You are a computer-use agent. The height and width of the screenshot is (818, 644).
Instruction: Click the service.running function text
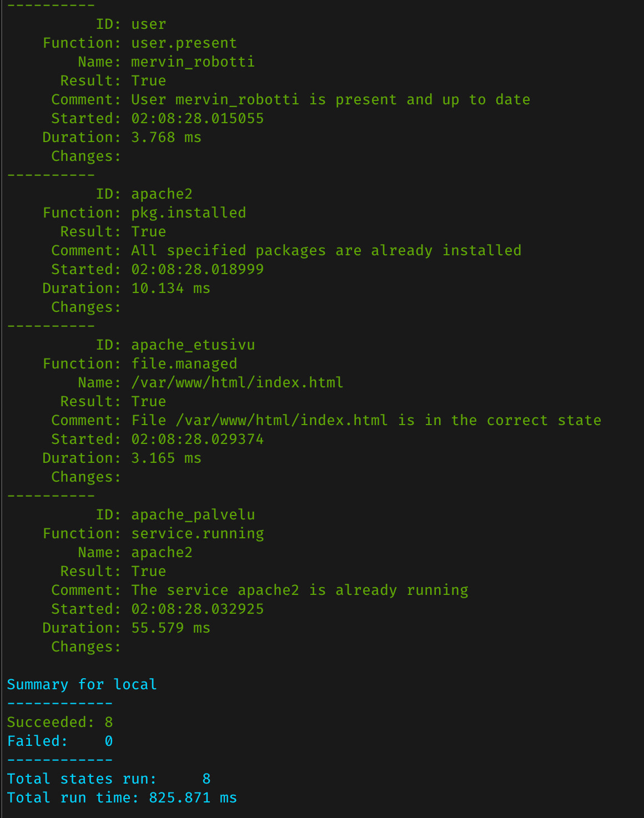[197, 534]
